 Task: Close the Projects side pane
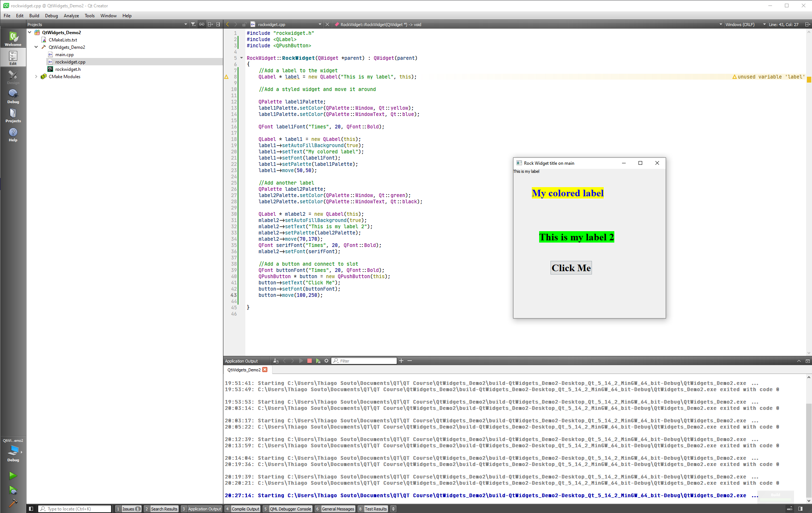click(218, 25)
